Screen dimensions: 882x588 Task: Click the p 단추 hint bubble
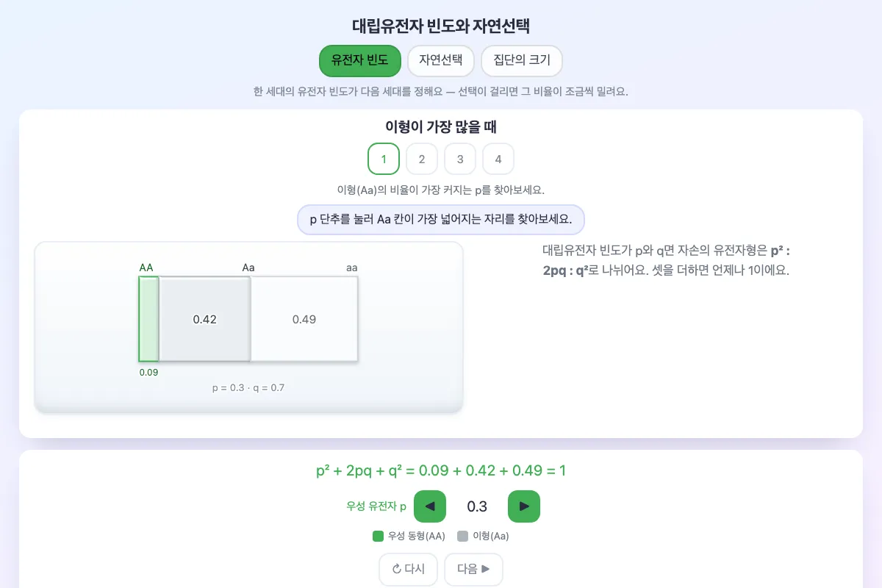441,220
